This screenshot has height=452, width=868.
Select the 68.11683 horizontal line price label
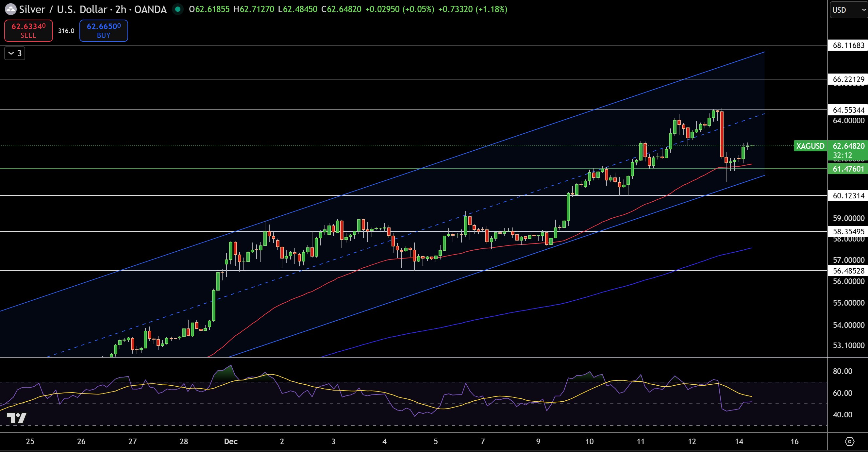pos(848,45)
